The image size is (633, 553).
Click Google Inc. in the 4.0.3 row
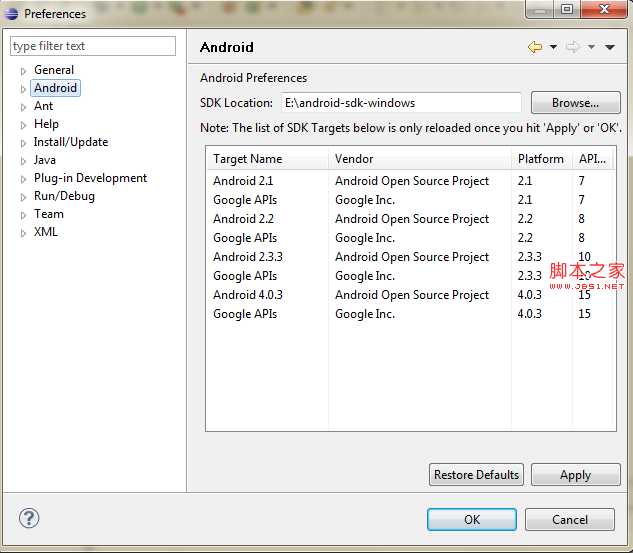coord(365,314)
